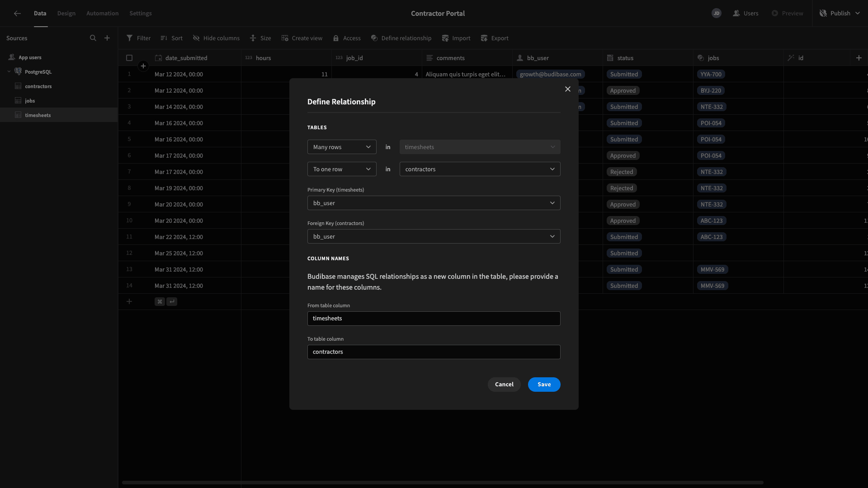
Task: Open Foreign Key (contractors) dropdown
Action: (434, 236)
